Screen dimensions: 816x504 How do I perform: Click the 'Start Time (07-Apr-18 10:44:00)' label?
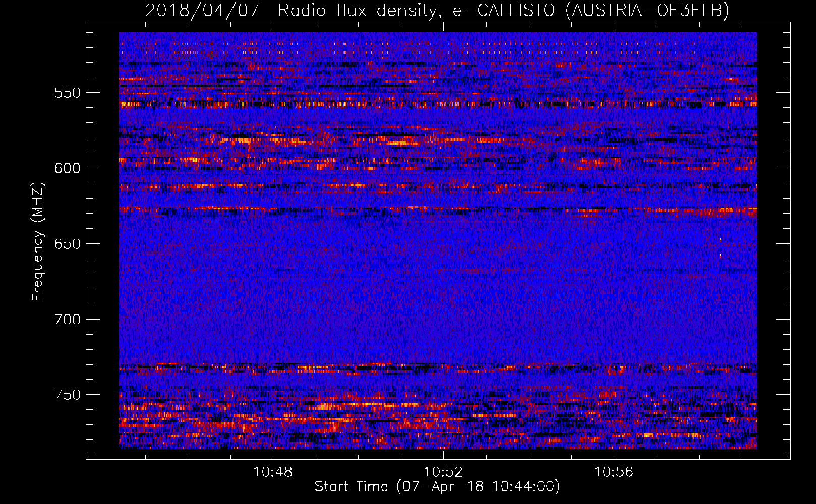[x=437, y=487]
